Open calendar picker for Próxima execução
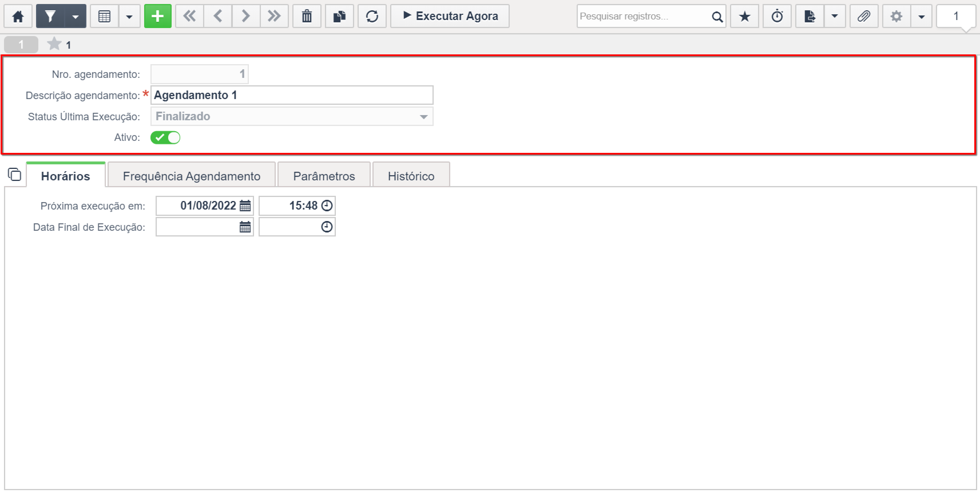Screen dimensions: 980x493 click(x=245, y=206)
